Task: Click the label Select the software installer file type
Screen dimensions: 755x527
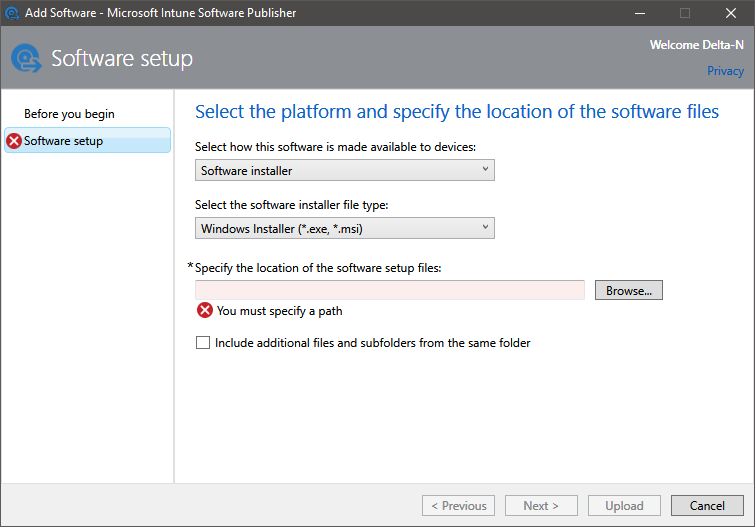Action: coord(291,205)
